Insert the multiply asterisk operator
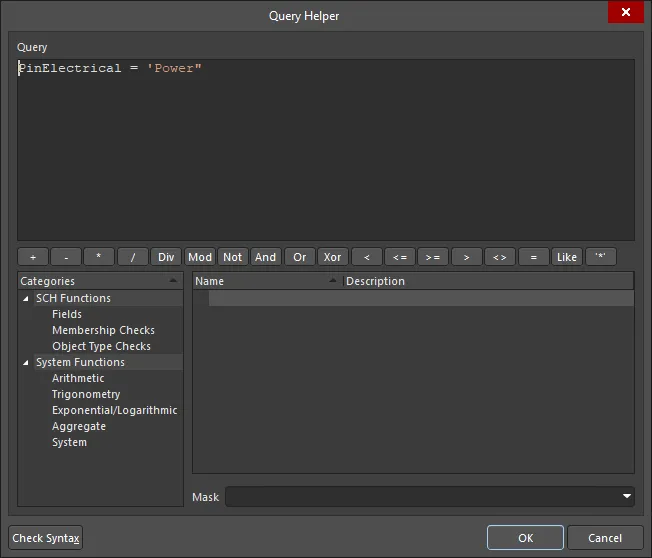Image resolution: width=652 pixels, height=558 pixels. [99, 257]
